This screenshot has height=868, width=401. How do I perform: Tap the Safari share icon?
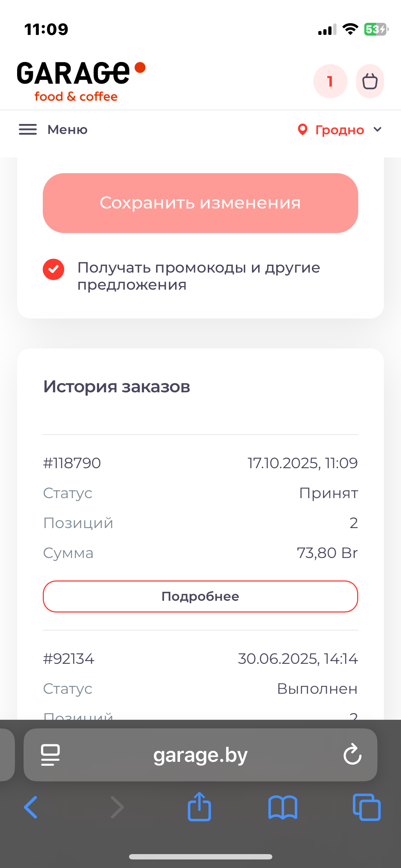199,807
